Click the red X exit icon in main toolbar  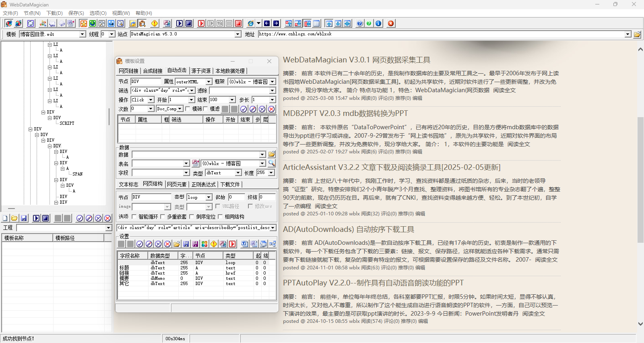click(391, 23)
